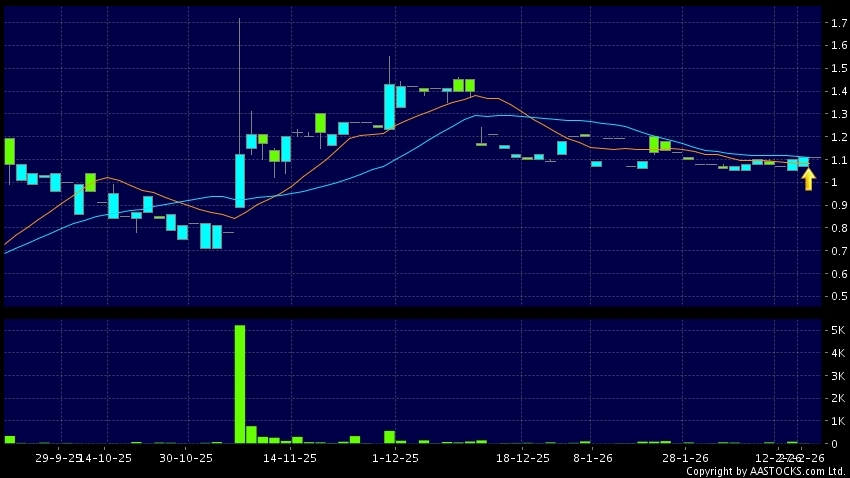
Task: Select the 18-12-25 date axis label
Action: coord(523,457)
